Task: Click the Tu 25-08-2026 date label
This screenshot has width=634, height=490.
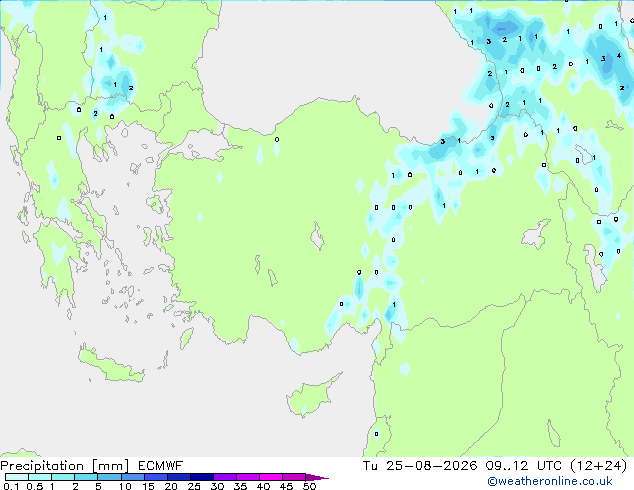Action: (420, 466)
